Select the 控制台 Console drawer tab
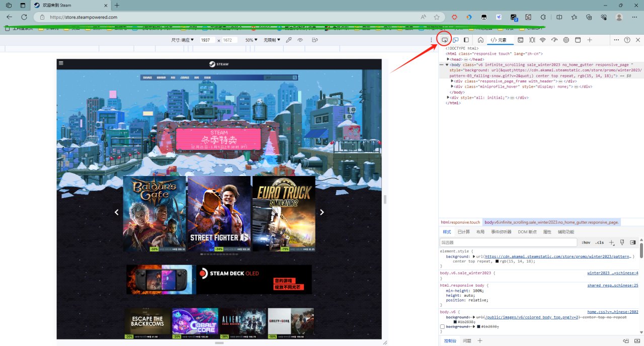 point(450,341)
